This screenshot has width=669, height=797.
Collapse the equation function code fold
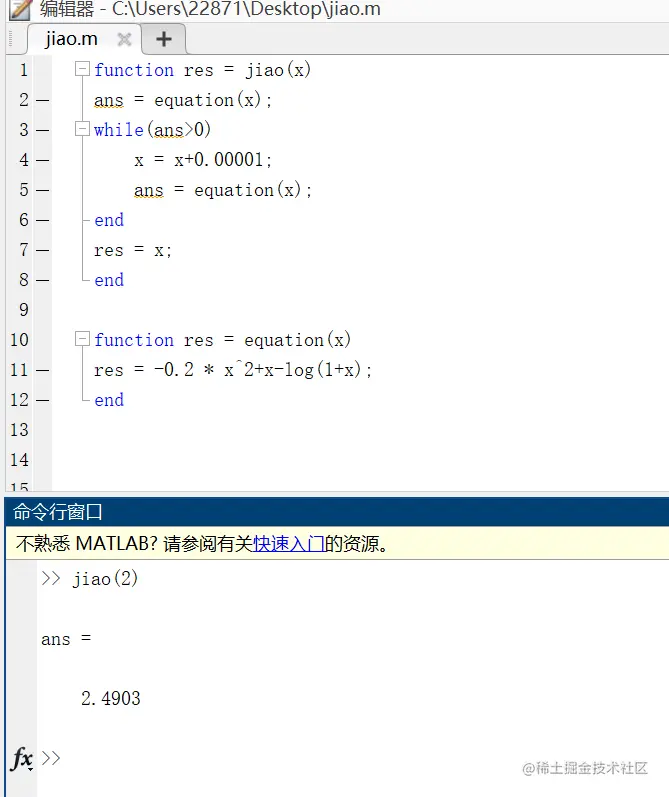point(82,339)
